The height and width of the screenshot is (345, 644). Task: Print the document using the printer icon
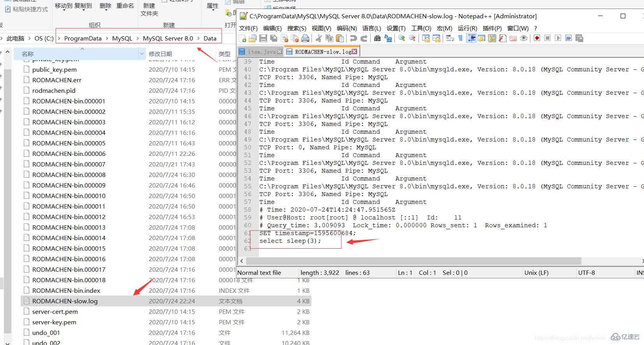tap(305, 38)
